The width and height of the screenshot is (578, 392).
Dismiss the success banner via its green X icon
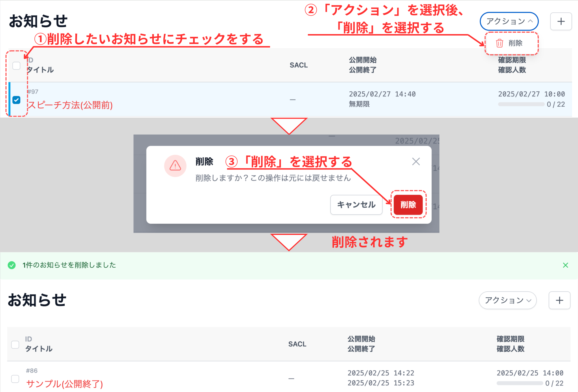point(566,265)
